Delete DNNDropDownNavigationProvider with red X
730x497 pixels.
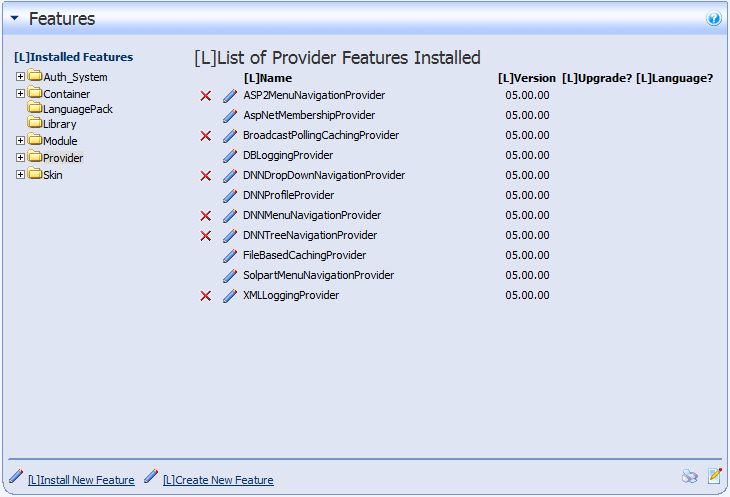205,176
